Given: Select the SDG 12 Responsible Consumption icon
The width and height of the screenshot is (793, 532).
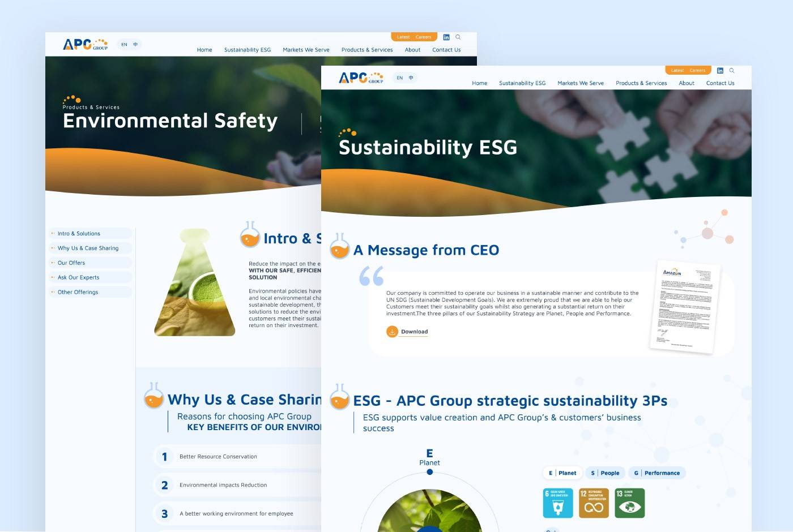Looking at the screenshot, I should click(594, 503).
